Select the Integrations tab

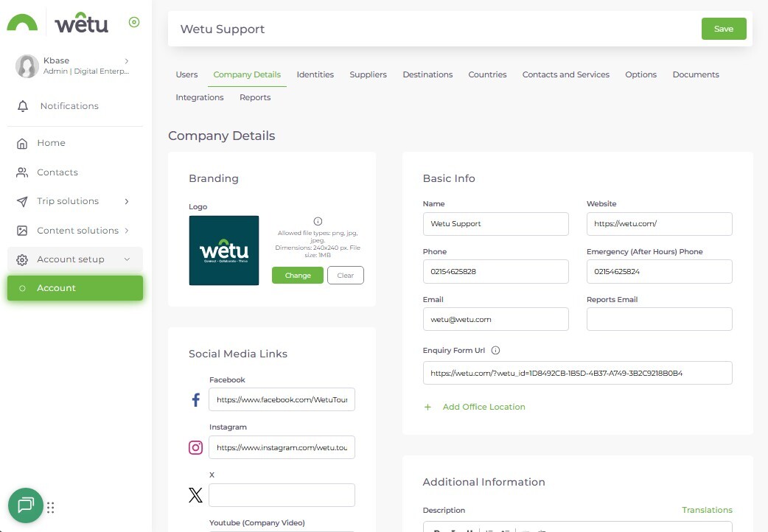[x=199, y=97]
